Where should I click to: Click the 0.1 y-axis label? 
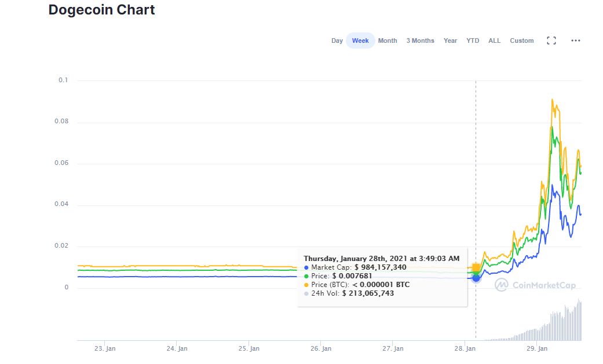point(63,80)
